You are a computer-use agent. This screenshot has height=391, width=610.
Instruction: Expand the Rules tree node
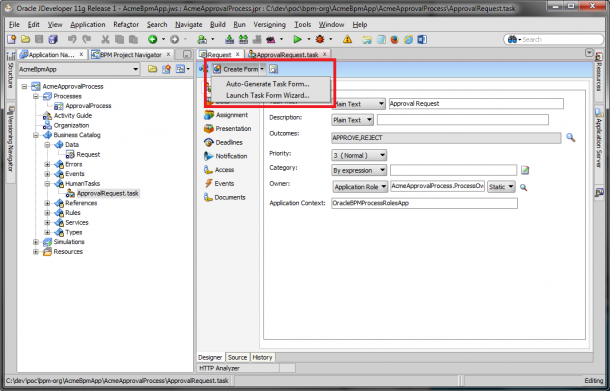pos(47,213)
